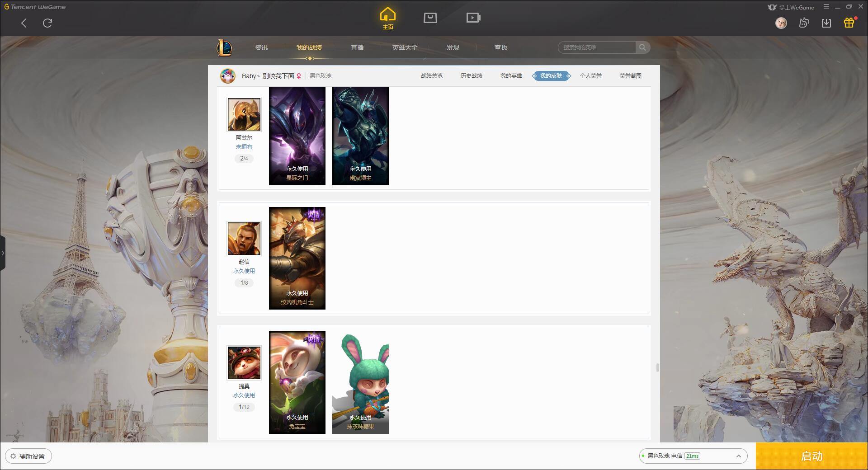Click the 黑色玫瑰 server label beside the name
868x470 pixels.
point(321,76)
